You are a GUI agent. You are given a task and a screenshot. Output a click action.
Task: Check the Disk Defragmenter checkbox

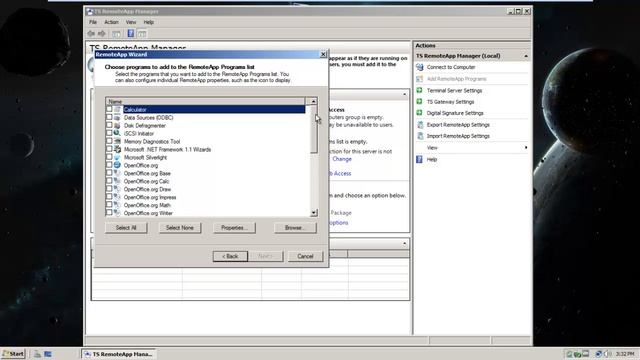tap(109, 125)
